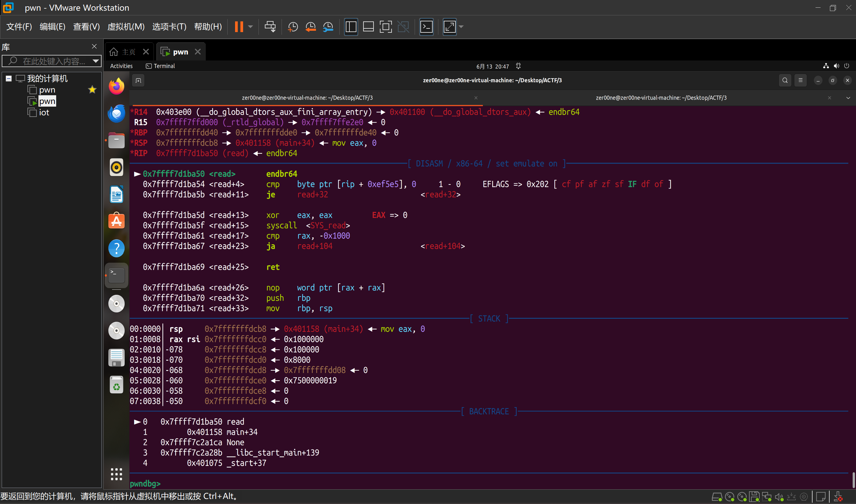The width and height of the screenshot is (856, 504).
Task: Collapse the 我的计算机 tree node
Action: tap(9, 79)
